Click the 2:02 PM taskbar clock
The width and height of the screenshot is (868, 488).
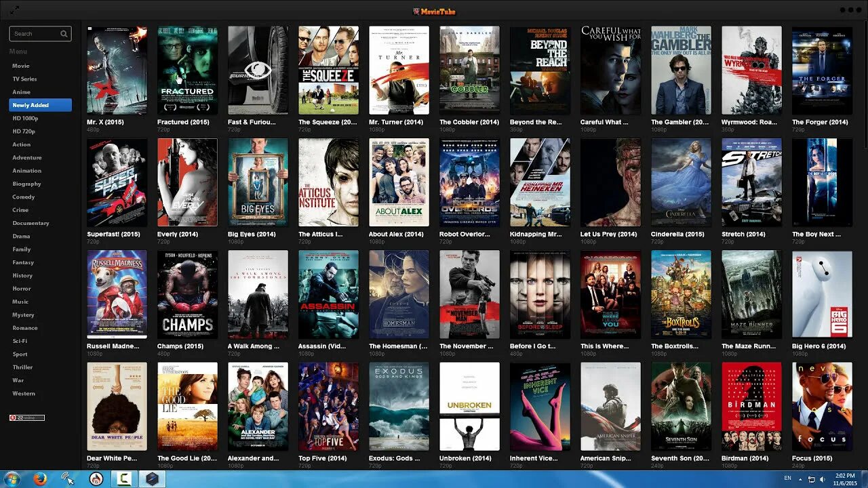click(846, 476)
